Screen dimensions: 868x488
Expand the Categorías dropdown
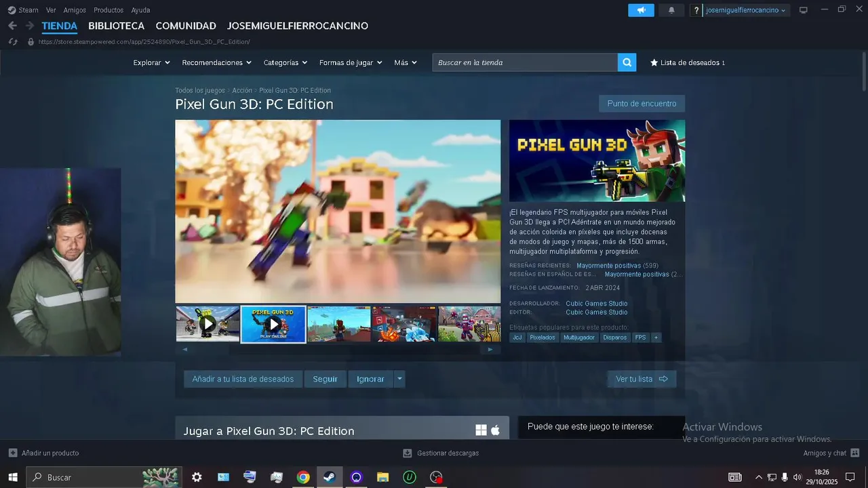point(285,62)
